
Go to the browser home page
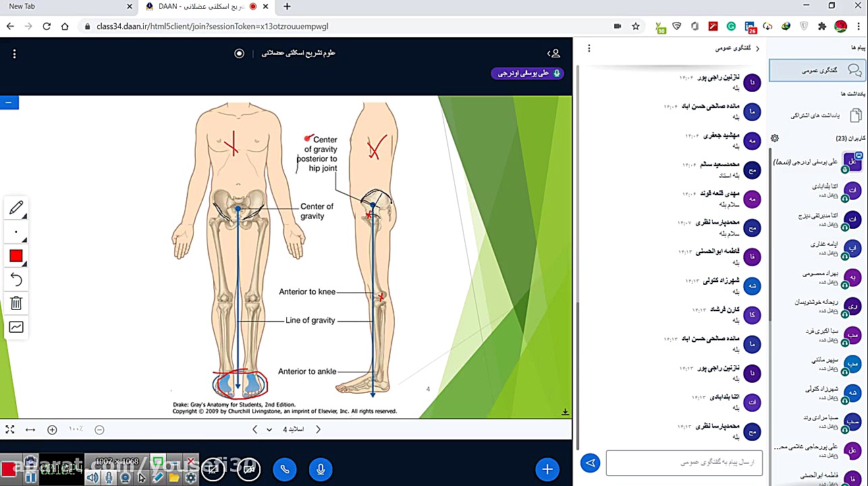[x=65, y=26]
